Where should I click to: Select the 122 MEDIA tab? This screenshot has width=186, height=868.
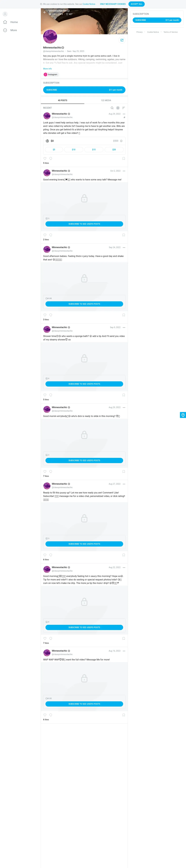[106, 100]
